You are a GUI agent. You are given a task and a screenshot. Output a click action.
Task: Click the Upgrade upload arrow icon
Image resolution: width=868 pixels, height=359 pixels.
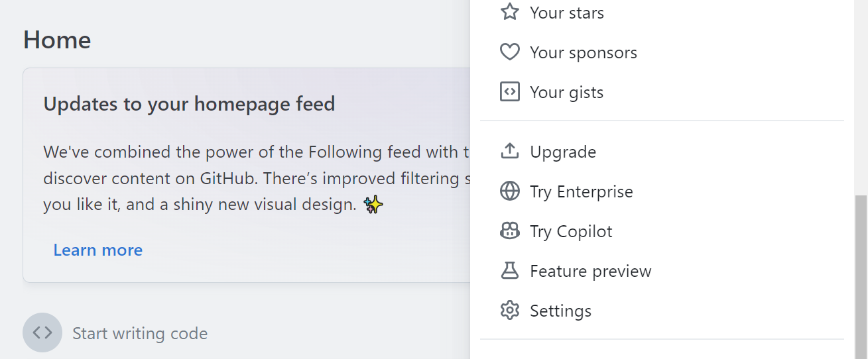(509, 152)
